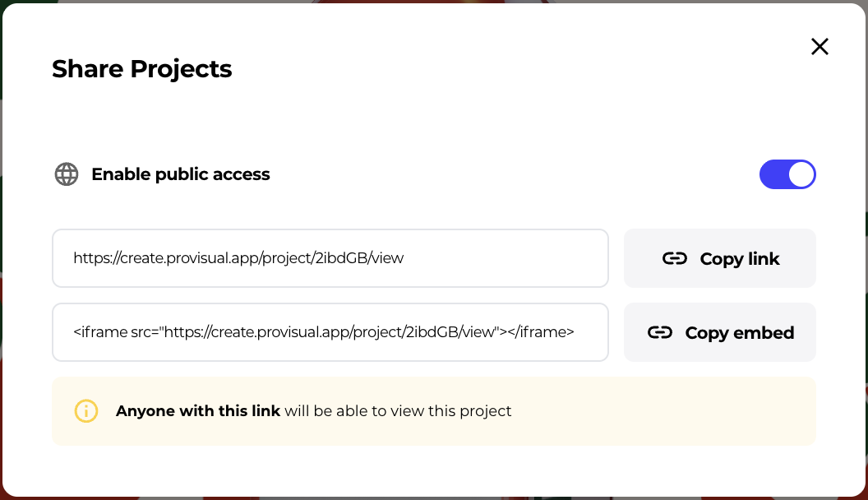Switch off public access using the blue toggle
The image size is (868, 500).
coord(787,174)
